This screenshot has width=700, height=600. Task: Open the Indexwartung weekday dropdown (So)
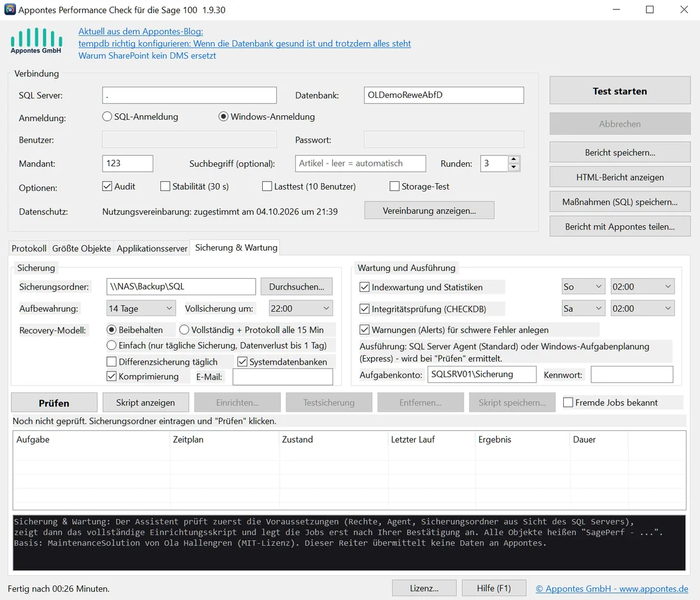pos(584,286)
